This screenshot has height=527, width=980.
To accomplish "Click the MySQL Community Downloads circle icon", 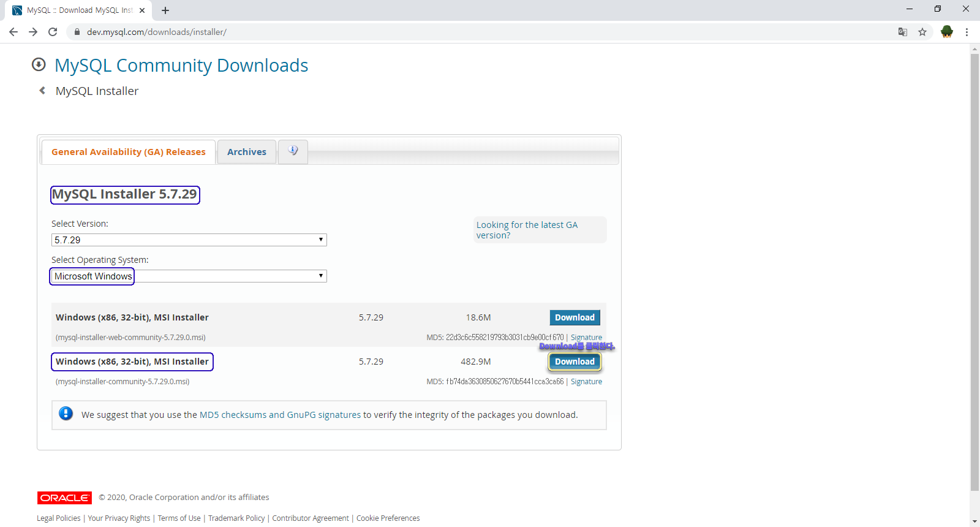I will coord(39,64).
